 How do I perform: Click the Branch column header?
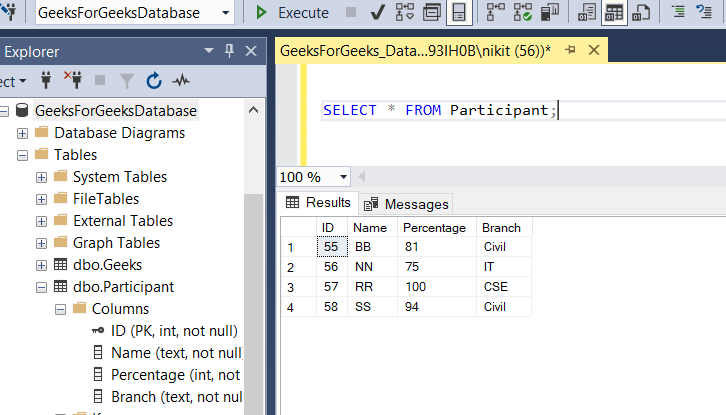[504, 227]
